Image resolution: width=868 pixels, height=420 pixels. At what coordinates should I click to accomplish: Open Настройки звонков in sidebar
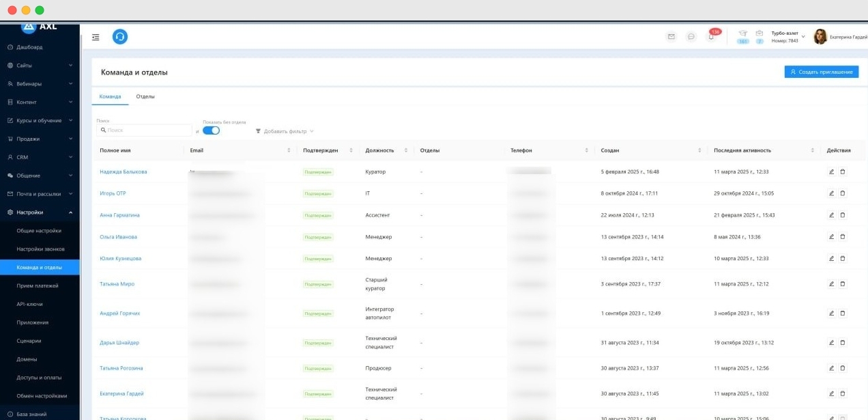coord(40,249)
